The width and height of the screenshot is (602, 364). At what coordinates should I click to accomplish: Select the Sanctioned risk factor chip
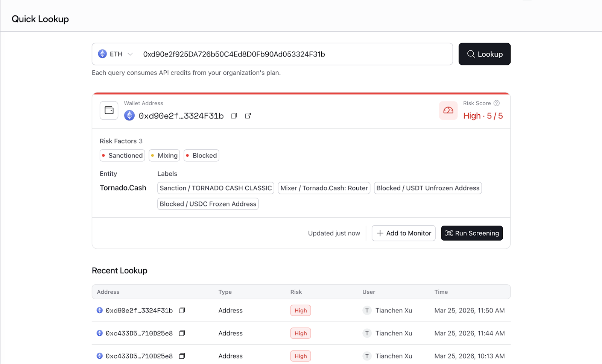point(122,155)
